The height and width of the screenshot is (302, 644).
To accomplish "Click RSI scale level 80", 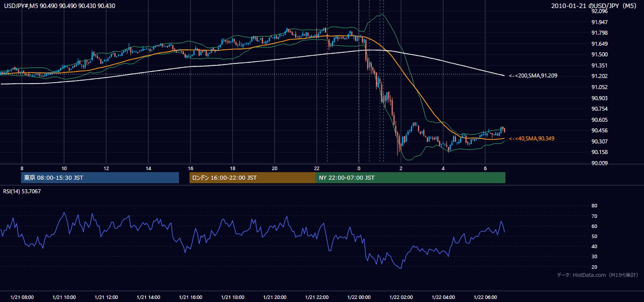I will 595,206.
